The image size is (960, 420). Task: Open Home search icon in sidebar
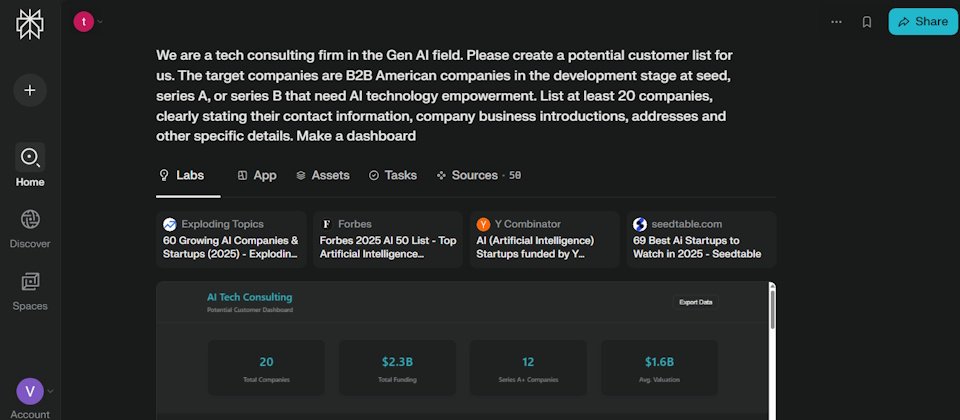point(30,157)
